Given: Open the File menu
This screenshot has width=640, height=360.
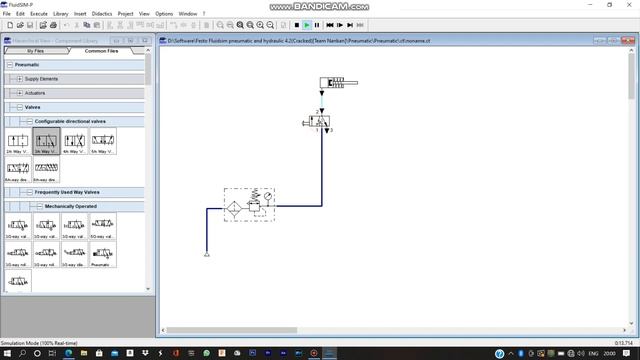Looking at the screenshot, I should pyautogui.click(x=7, y=14).
